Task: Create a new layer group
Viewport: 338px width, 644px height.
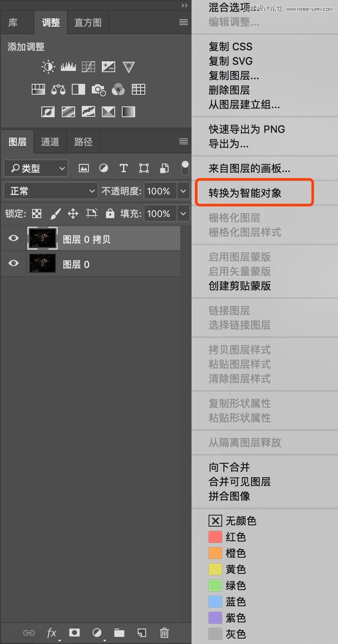Action: 119,633
